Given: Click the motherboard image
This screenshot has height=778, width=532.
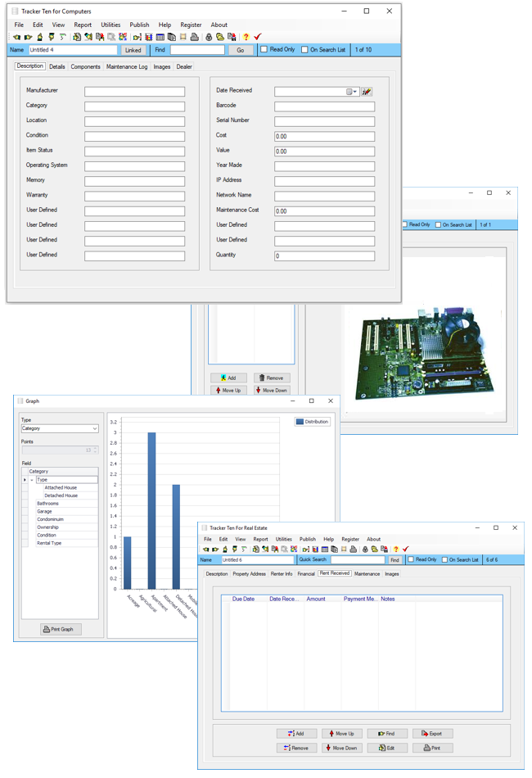Looking at the screenshot, I should coord(426,353).
